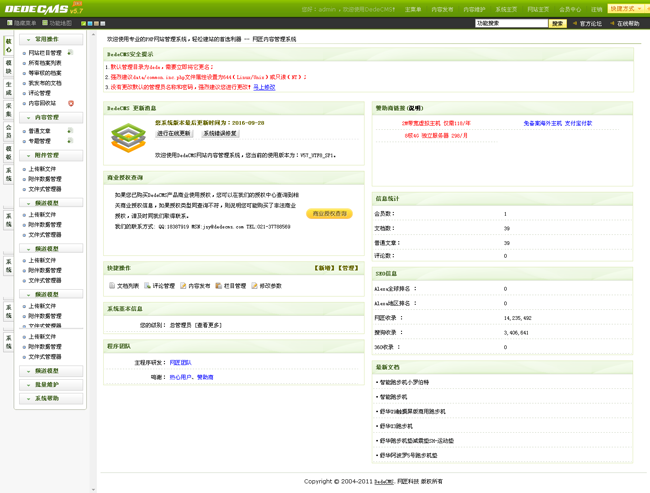Click the red icon beside 内容回收站
This screenshot has height=493, width=650.
[71, 103]
